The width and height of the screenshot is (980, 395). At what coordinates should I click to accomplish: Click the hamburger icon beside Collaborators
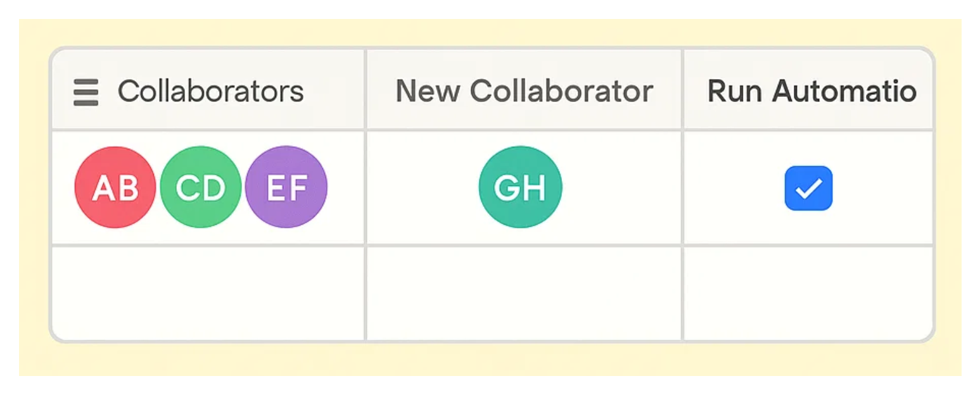pyautogui.click(x=86, y=92)
